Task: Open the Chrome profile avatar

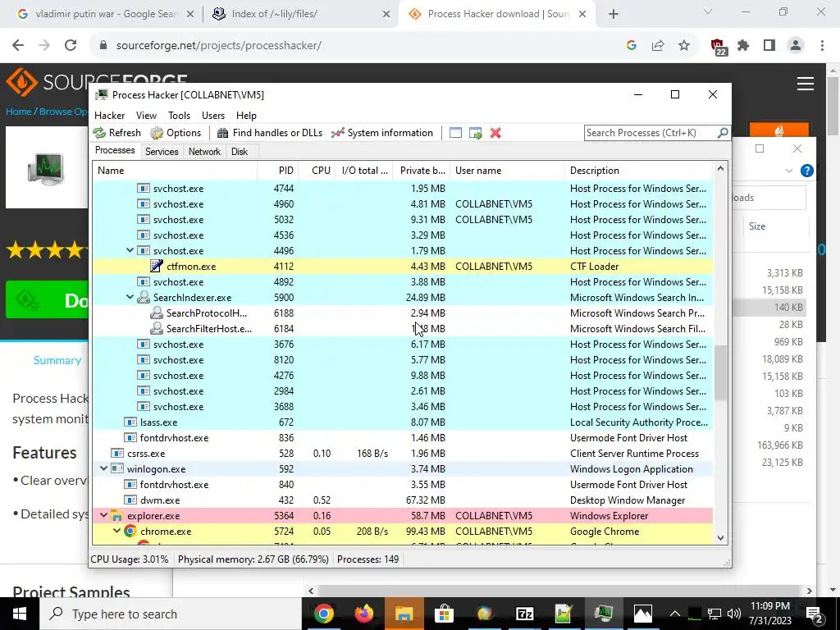Action: [x=796, y=46]
